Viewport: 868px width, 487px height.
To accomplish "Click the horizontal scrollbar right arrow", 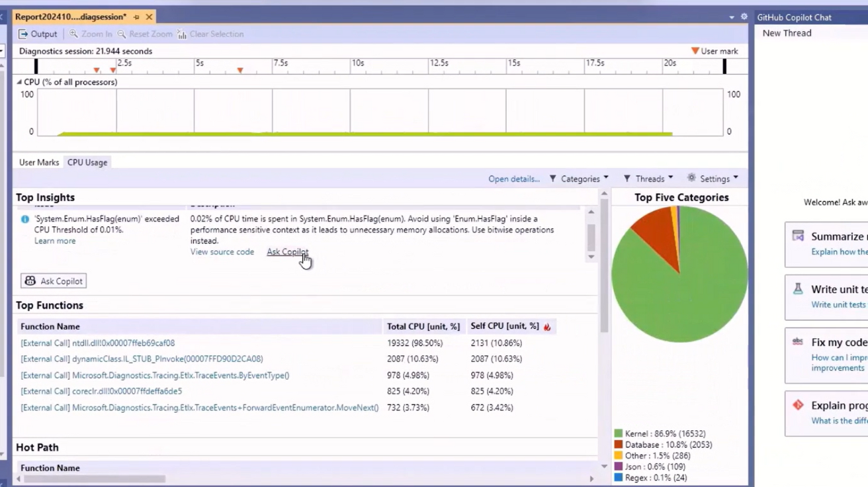I will tap(591, 478).
